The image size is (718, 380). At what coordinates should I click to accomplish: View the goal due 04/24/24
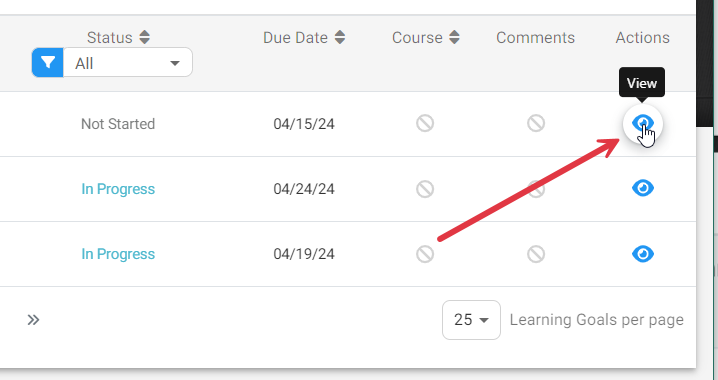tap(642, 188)
